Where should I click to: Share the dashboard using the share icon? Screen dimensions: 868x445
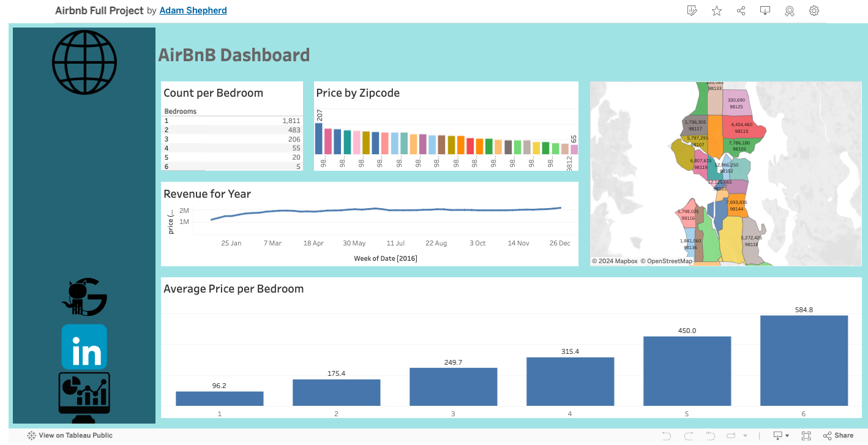(741, 10)
